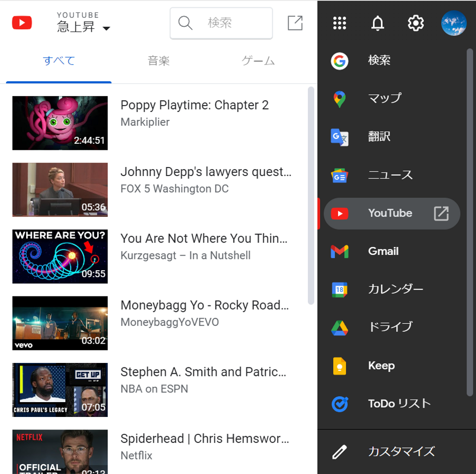Open the Moneybagg Yo vevo thumbnail

coord(60,323)
